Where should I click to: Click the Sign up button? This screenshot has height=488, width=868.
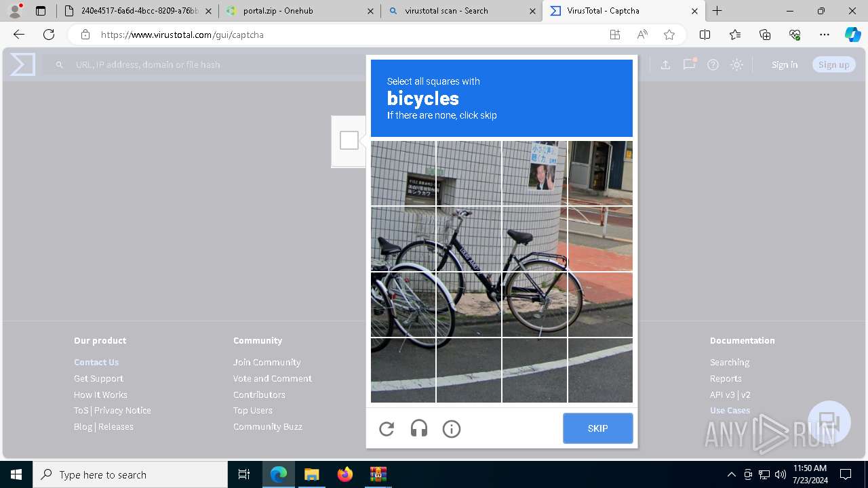834,64
